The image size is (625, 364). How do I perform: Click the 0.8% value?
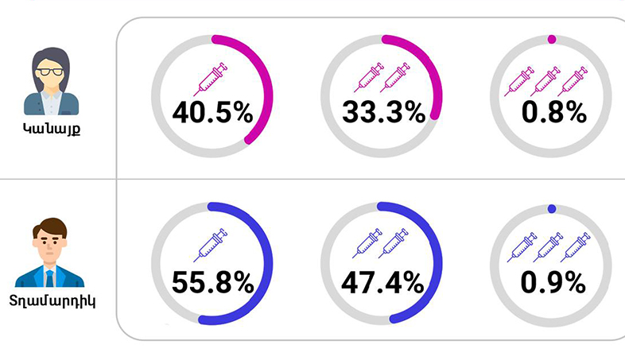(x=553, y=114)
